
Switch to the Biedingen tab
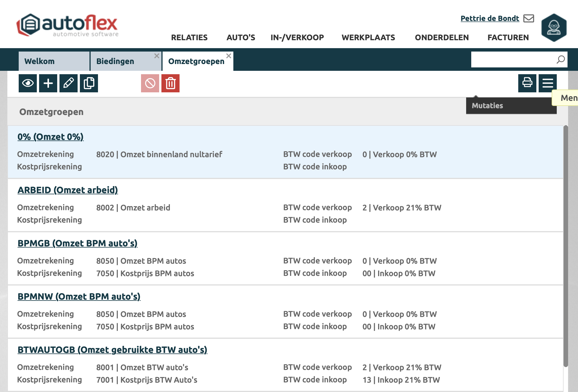point(115,61)
